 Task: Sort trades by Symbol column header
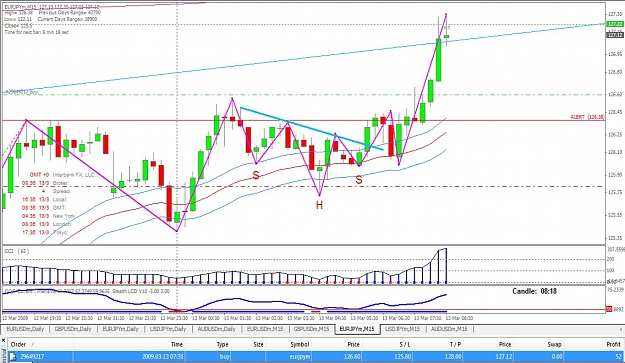(299, 344)
